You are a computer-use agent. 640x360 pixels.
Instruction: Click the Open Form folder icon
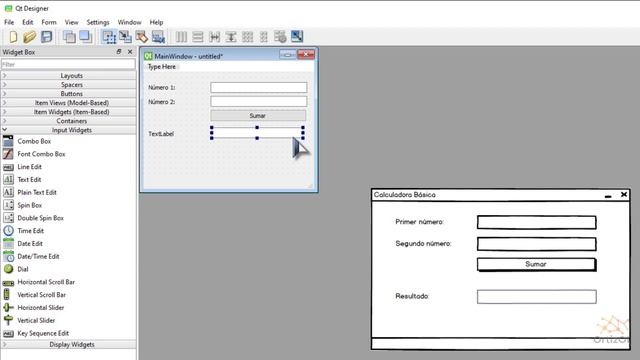point(29,37)
